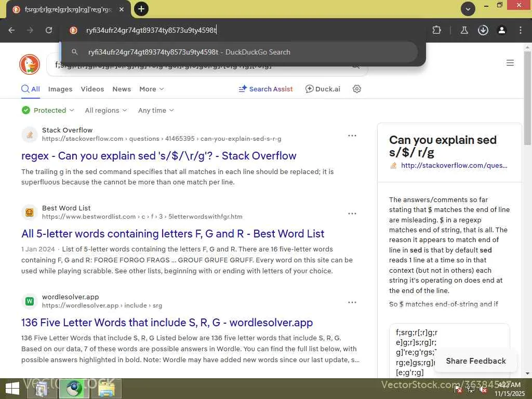Viewport: 532px width, 399px height.
Task: Open the first pinned taskbar app
Action: (x=42, y=389)
